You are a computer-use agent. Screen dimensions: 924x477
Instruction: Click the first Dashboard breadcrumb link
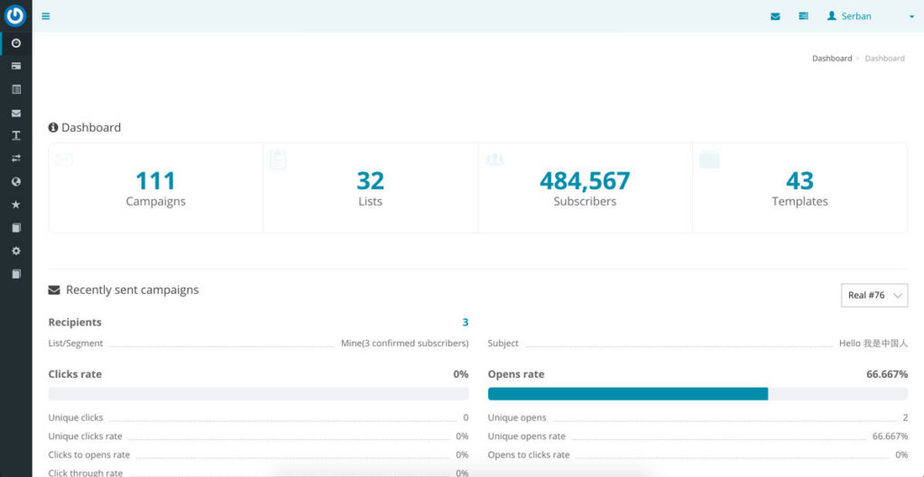tap(831, 59)
